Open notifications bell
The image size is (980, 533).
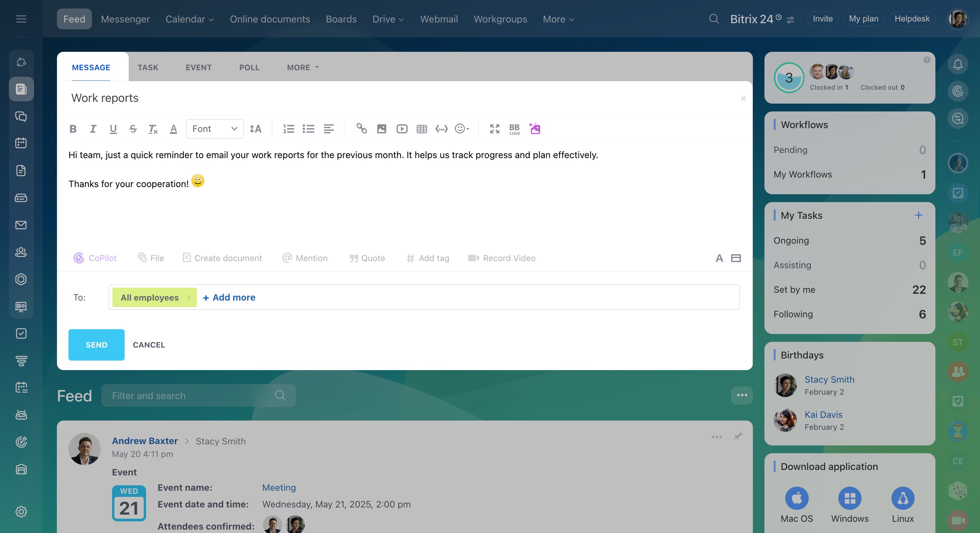pos(958,64)
